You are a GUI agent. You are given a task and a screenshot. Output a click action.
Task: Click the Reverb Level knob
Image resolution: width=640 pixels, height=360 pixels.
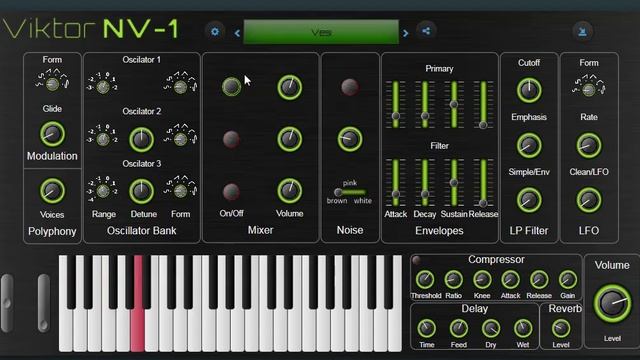point(561,328)
